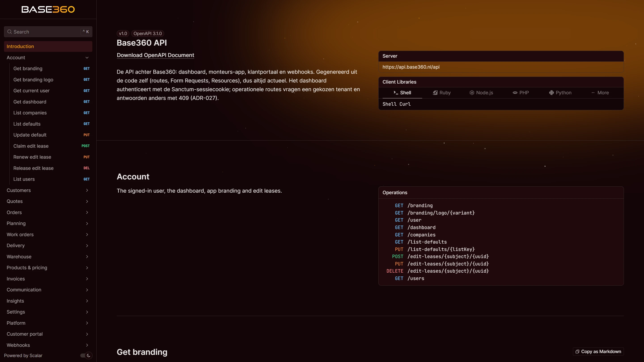644x362 pixels.
Task: Switch to the PHP client tab
Action: tap(521, 93)
